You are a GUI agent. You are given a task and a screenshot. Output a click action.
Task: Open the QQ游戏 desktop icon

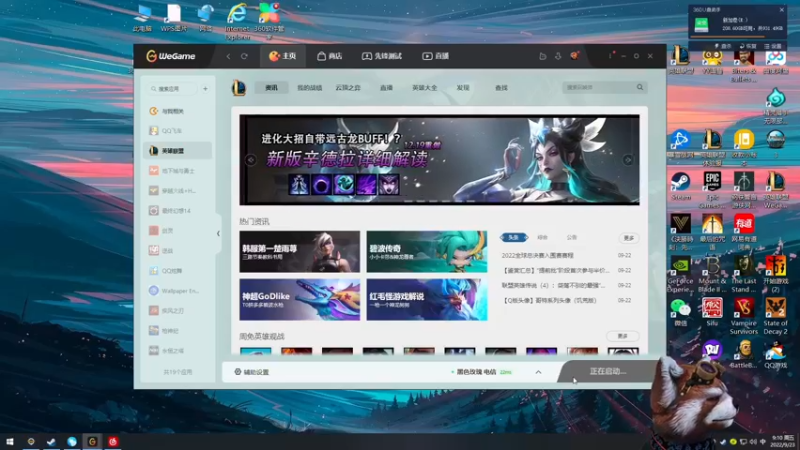coord(775,355)
